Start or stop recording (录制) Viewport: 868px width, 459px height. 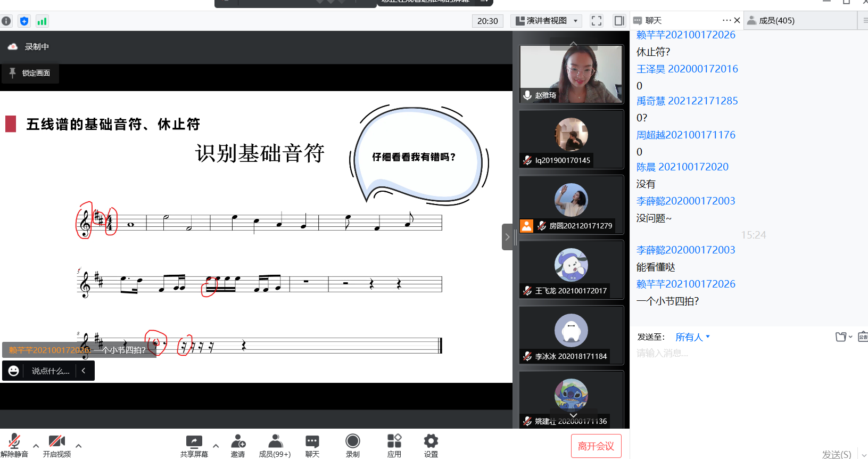(352, 445)
